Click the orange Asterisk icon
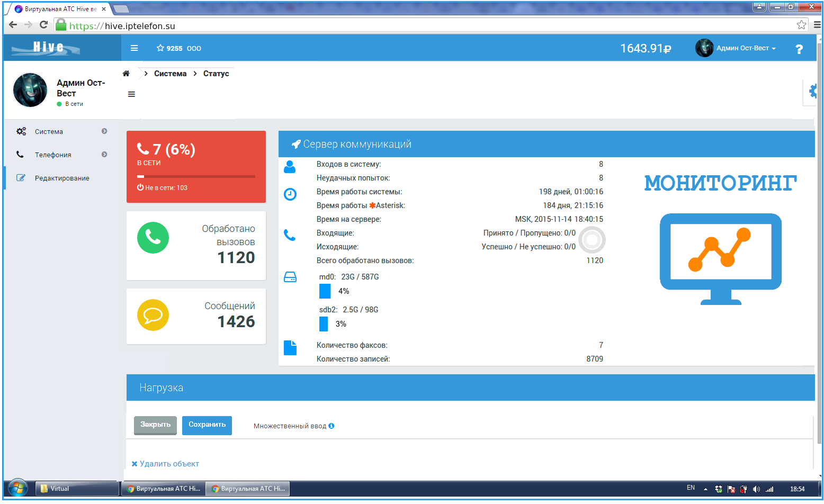The width and height of the screenshot is (824, 504). 372,205
